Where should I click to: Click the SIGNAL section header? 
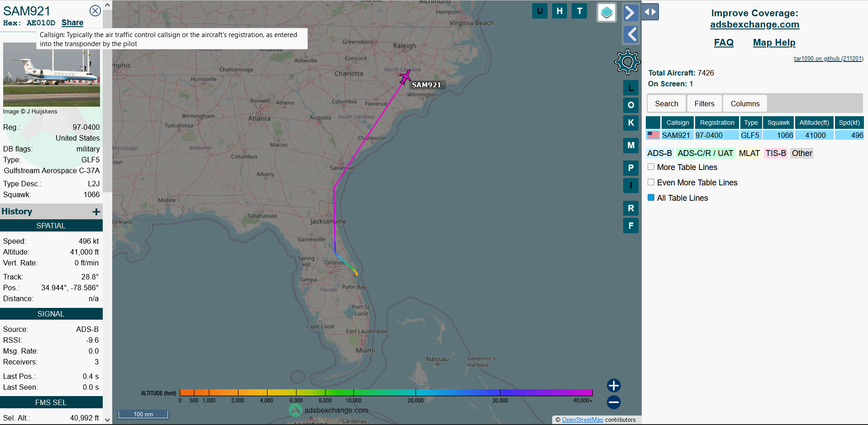click(x=51, y=314)
